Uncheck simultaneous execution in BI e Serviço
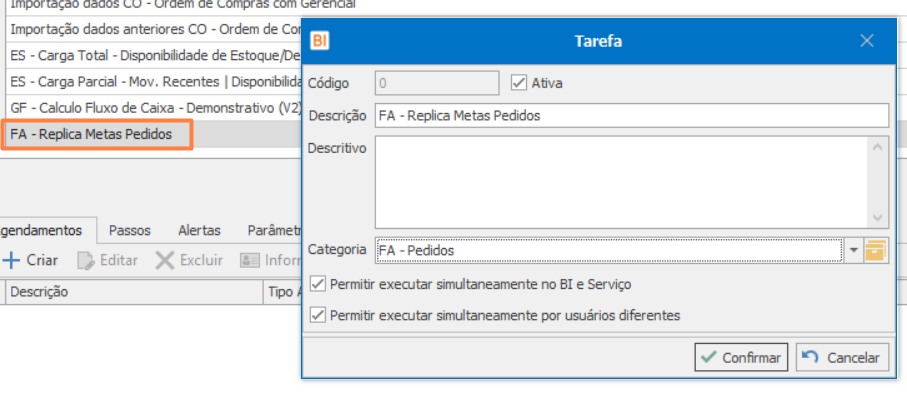The image size is (907, 402). coord(318,284)
